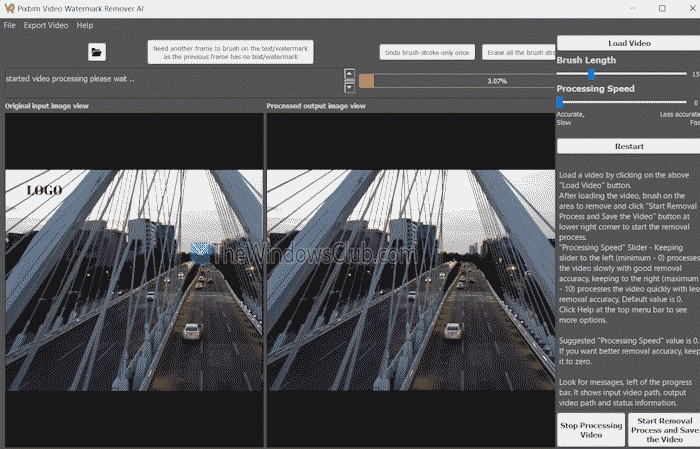700x449 pixels.
Task: Click Original input image view label
Action: click(x=47, y=106)
